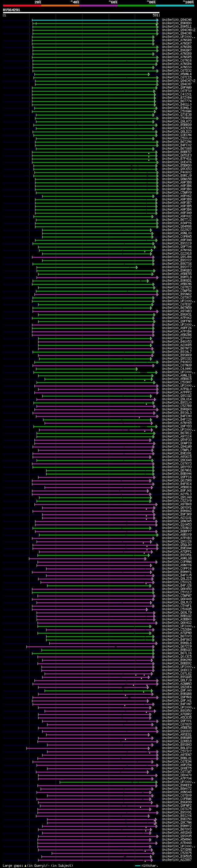Select hit label UniRef100_Q8W345
The width and height of the screenshot is (197, 868).
[177, 521]
